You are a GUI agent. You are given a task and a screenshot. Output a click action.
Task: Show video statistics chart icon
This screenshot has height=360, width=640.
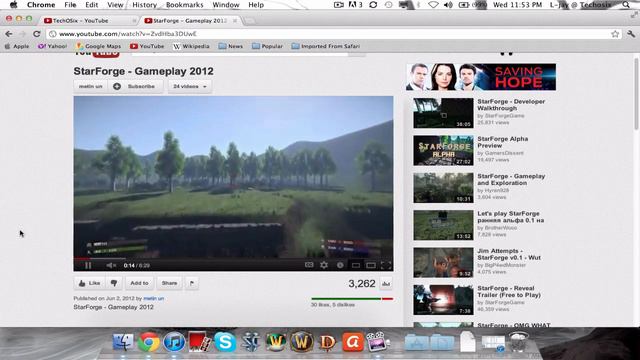(386, 283)
